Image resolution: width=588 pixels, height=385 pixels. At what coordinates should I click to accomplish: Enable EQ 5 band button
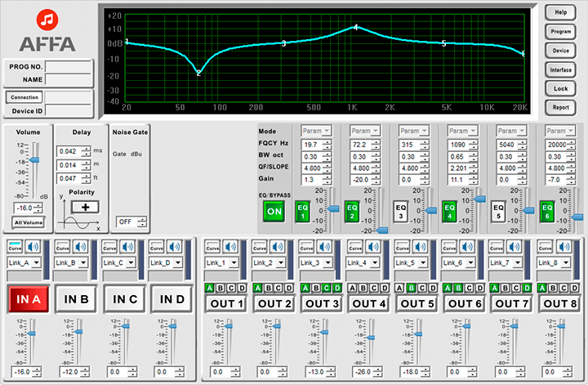[x=498, y=212]
